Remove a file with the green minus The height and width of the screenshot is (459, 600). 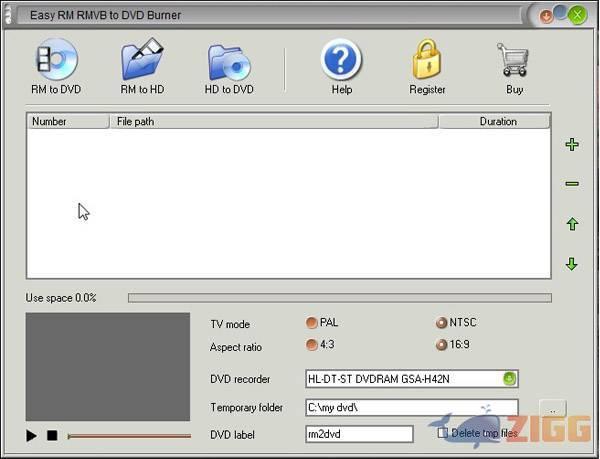pos(572,184)
